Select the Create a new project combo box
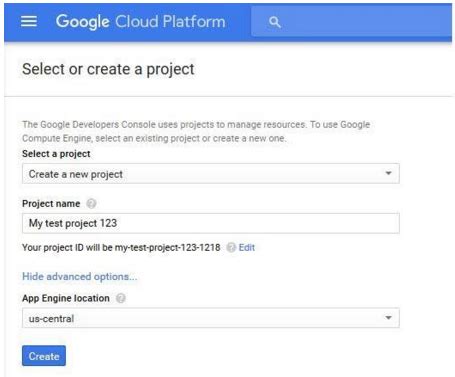 [x=211, y=173]
